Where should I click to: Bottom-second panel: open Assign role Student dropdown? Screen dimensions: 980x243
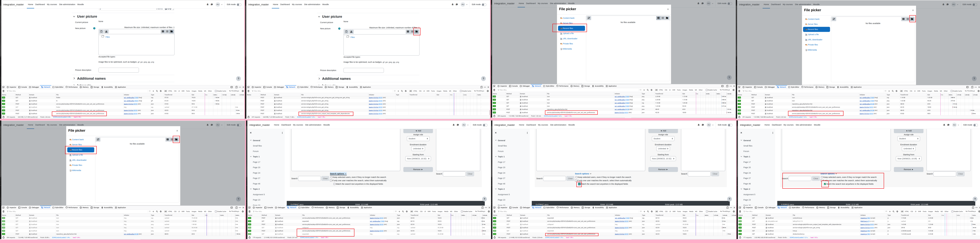(418, 139)
